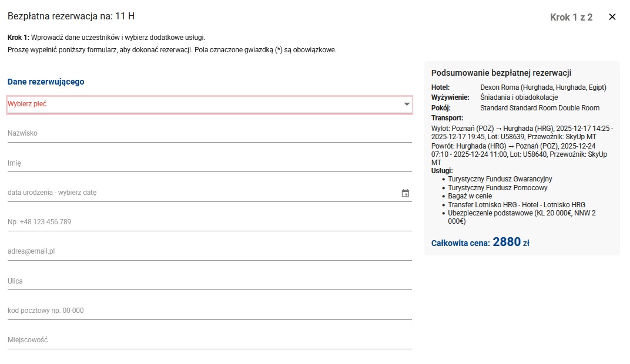Click 'Transfer Lotnisko HRG' service item
630x364 pixels.
517,205
